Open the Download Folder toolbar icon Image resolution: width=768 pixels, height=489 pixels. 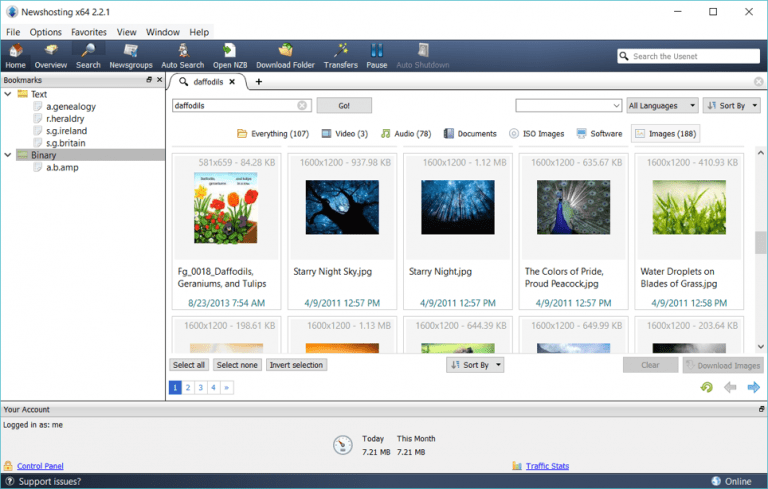tap(285, 56)
